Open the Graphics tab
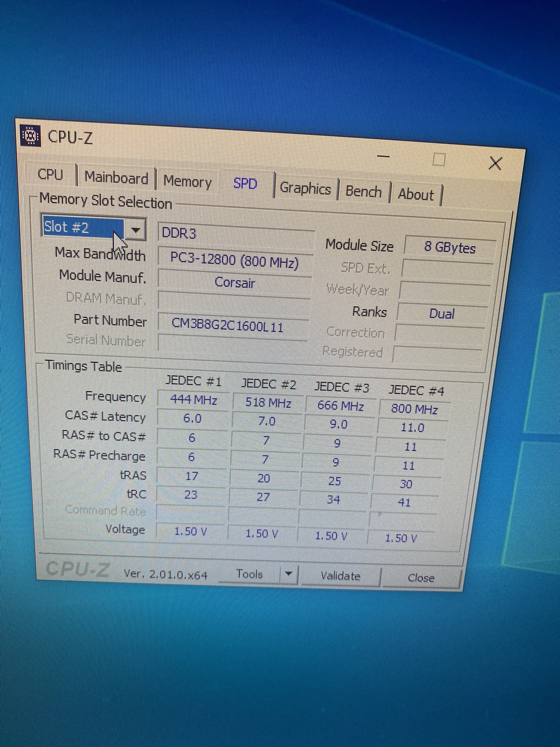Screen dimensions: 560x747 pyautogui.click(x=305, y=188)
